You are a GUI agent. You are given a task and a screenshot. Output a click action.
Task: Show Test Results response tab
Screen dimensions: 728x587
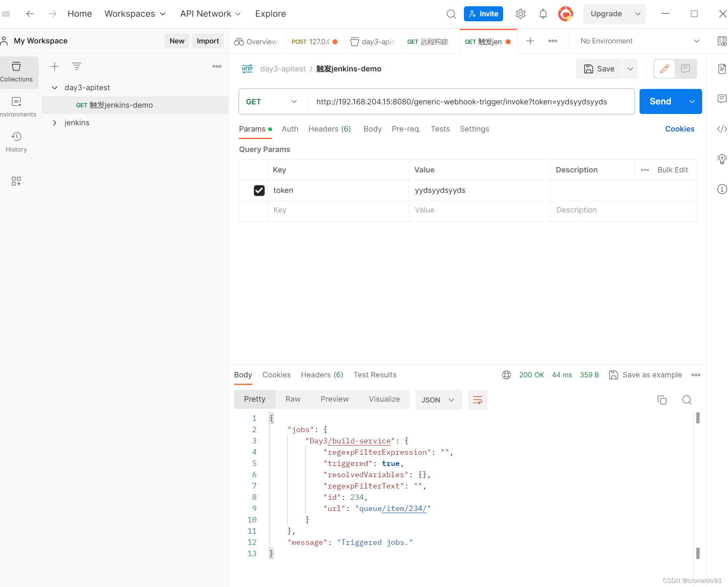tap(375, 375)
